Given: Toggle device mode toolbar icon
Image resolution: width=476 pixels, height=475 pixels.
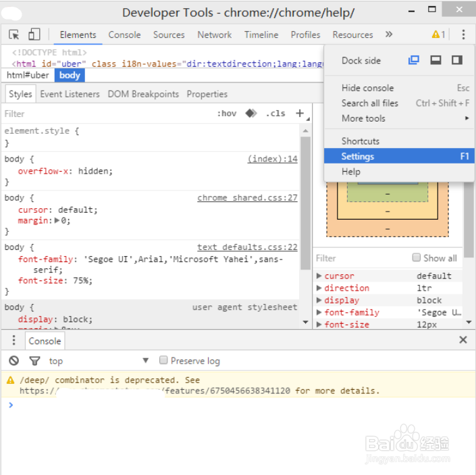Looking at the screenshot, I should 34,34.
